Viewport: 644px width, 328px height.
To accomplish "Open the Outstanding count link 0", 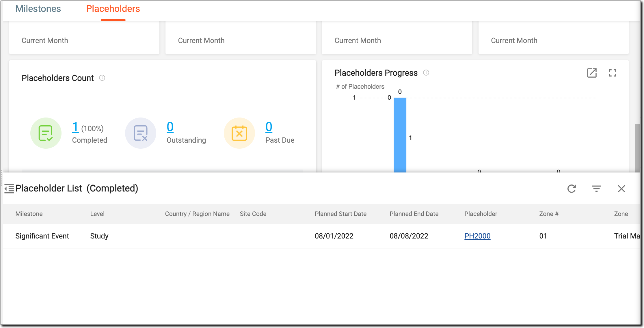I will [x=170, y=127].
